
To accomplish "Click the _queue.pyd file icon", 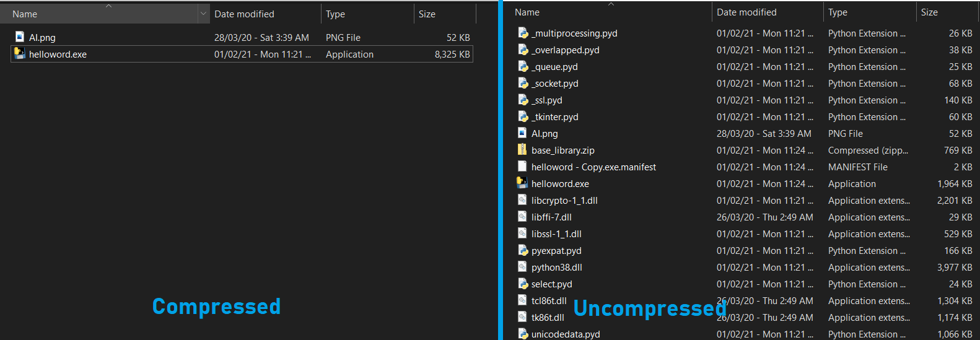I will coord(523,66).
